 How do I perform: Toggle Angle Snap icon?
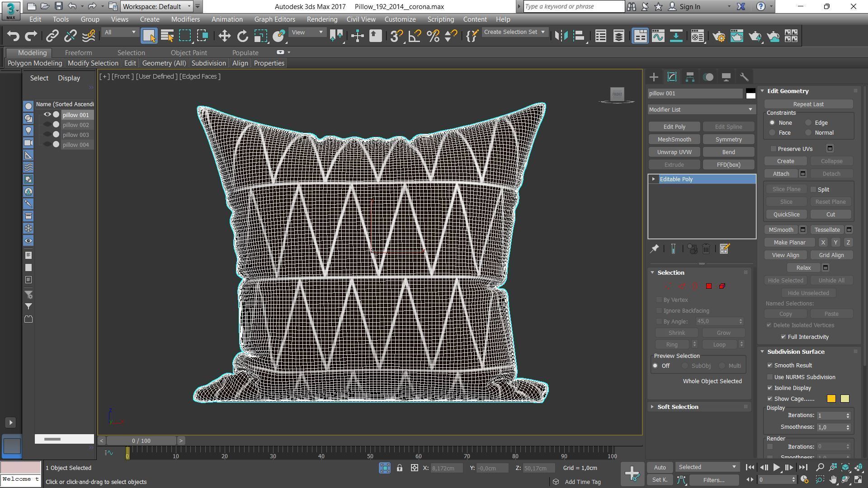tap(415, 36)
